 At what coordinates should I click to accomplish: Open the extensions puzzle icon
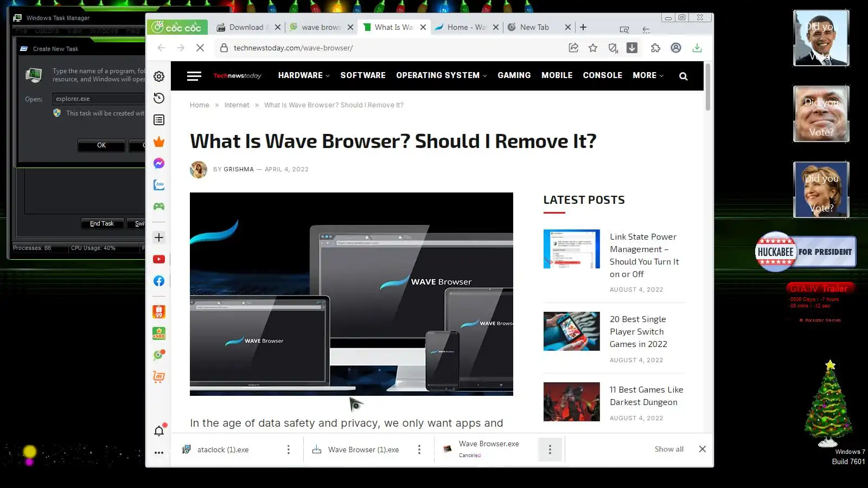tap(656, 48)
